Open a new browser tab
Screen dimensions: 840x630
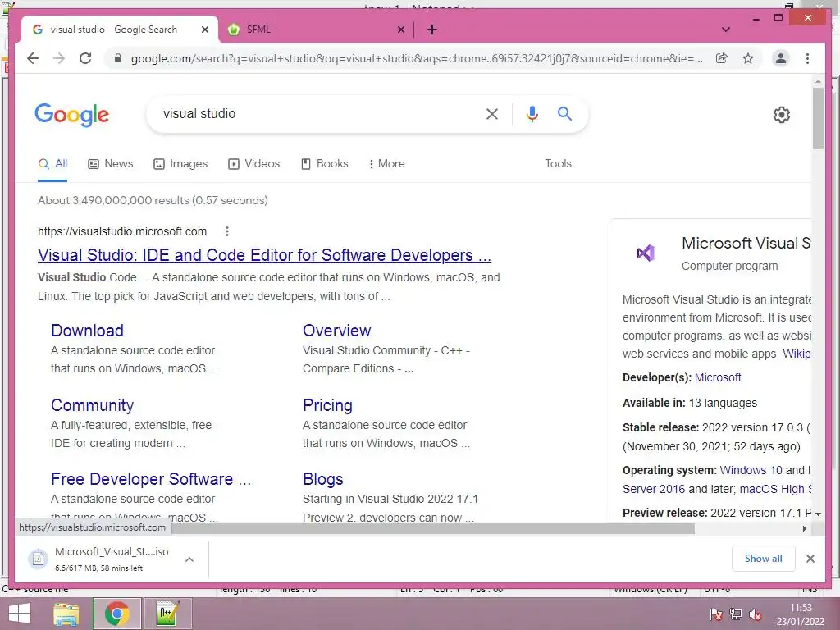[432, 30]
